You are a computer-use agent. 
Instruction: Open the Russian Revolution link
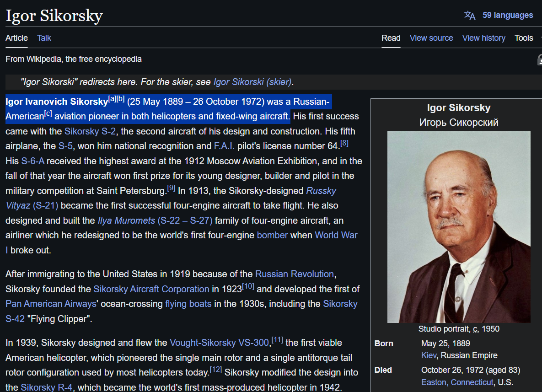point(294,274)
